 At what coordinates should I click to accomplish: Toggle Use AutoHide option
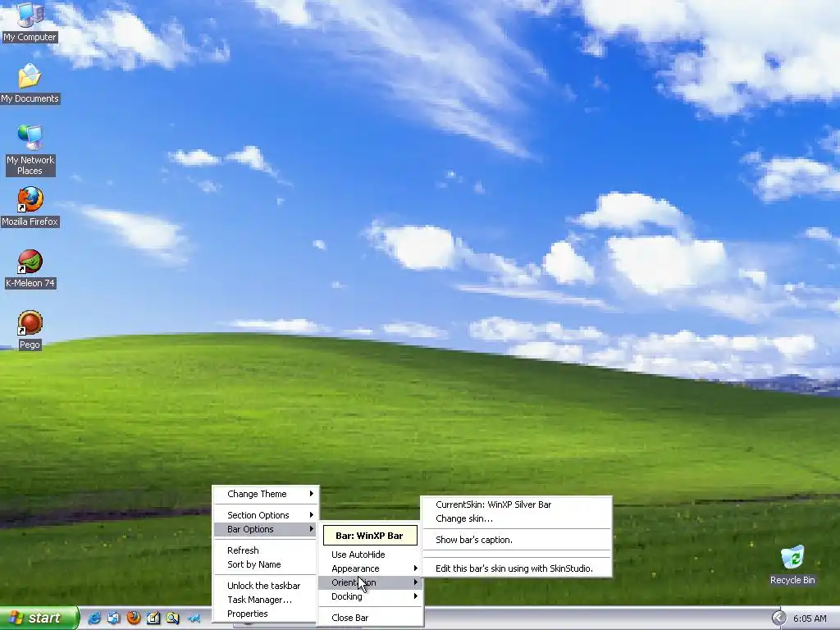point(371,555)
